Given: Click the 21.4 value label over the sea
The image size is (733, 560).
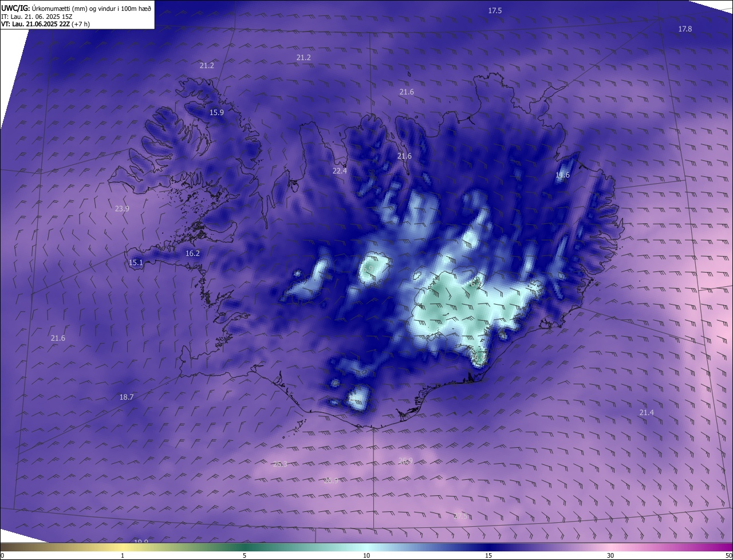Looking at the screenshot, I should 647,413.
